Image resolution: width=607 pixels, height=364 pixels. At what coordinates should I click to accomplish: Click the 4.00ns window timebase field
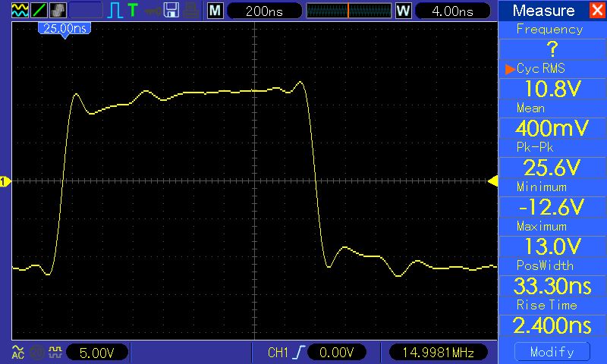coord(452,11)
